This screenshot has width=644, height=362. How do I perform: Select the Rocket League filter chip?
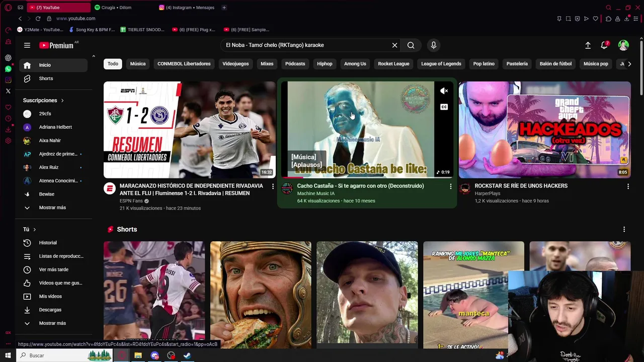(x=393, y=64)
